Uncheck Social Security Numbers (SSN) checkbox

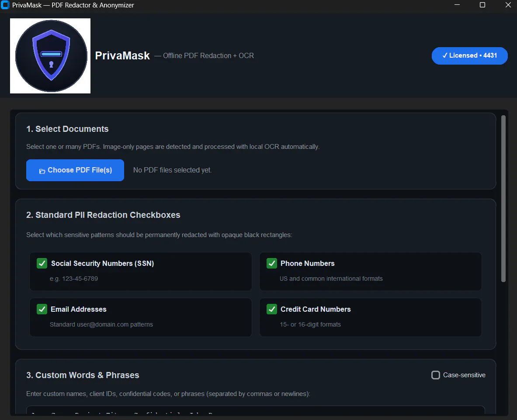[42, 263]
